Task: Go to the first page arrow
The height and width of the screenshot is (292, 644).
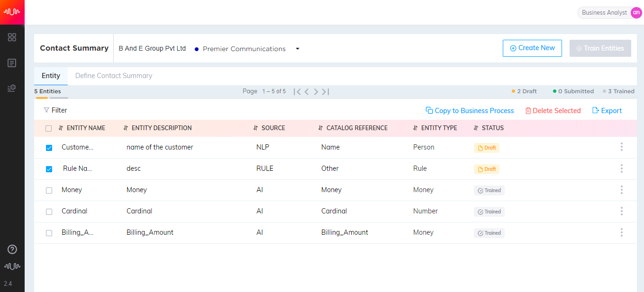Action: pos(297,92)
